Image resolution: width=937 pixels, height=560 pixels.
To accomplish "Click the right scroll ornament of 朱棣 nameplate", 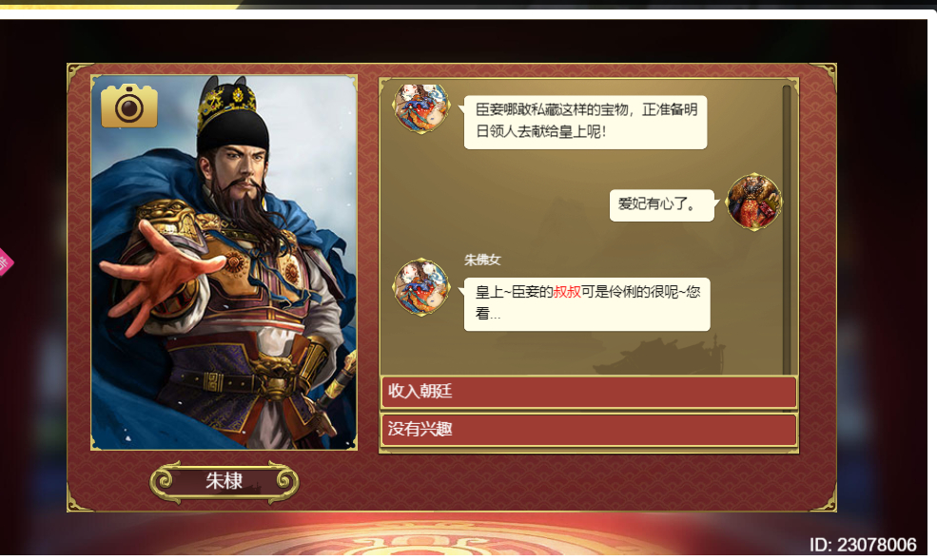I will [x=284, y=481].
